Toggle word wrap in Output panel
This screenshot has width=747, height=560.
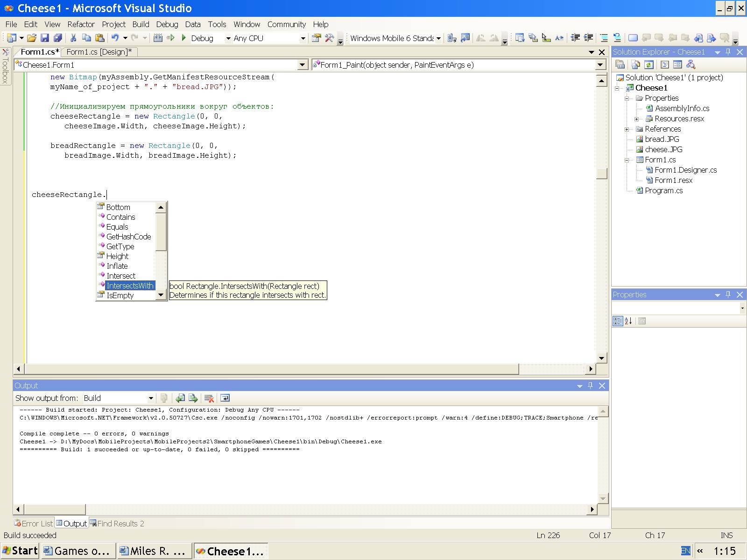tap(225, 398)
